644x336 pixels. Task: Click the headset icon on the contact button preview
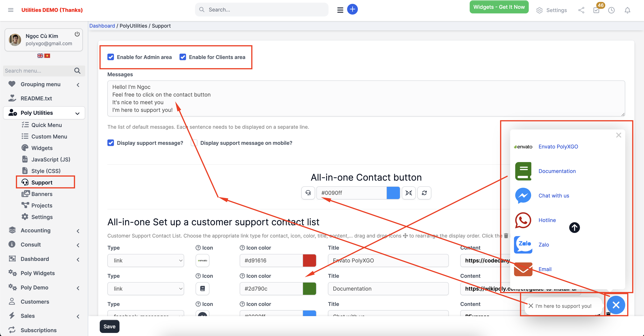pos(308,193)
